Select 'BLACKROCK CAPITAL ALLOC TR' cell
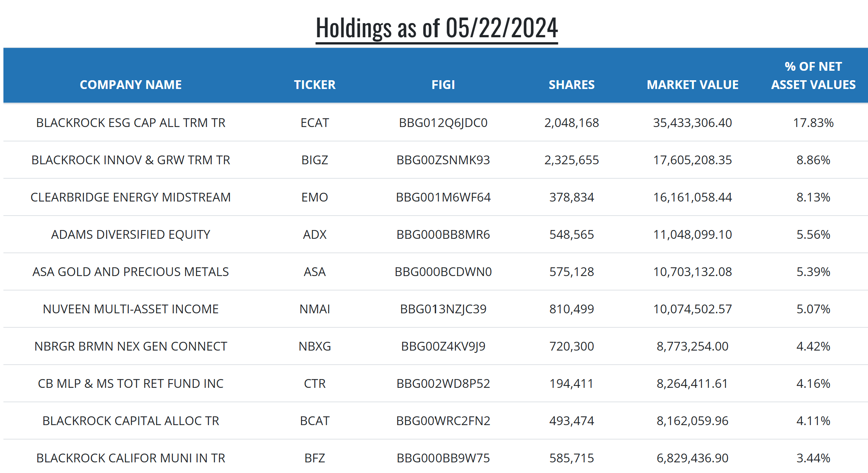The image size is (868, 473). tap(131, 421)
